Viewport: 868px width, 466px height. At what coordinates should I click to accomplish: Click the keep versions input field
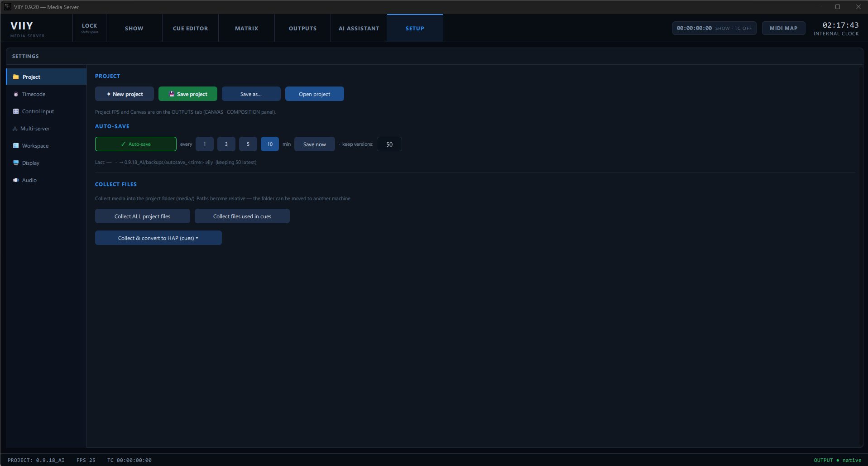tap(389, 144)
